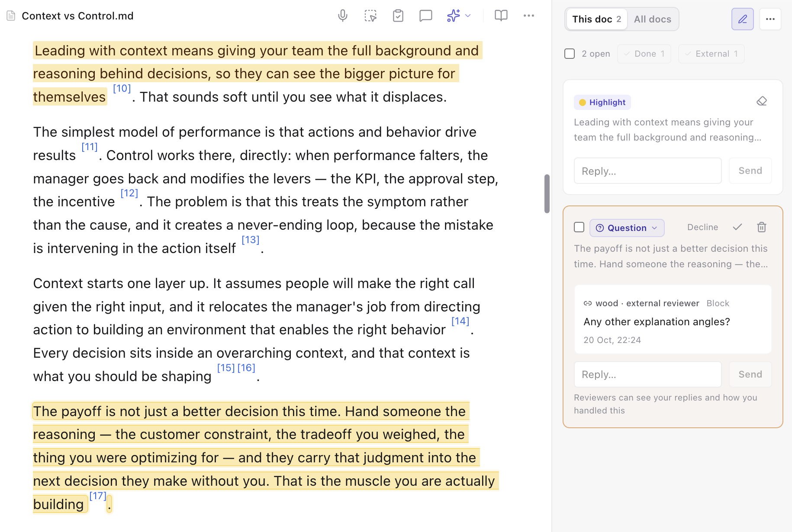Click the highlighted 'Leading with context' passage
Image resolution: width=792 pixels, height=532 pixels.
click(257, 74)
